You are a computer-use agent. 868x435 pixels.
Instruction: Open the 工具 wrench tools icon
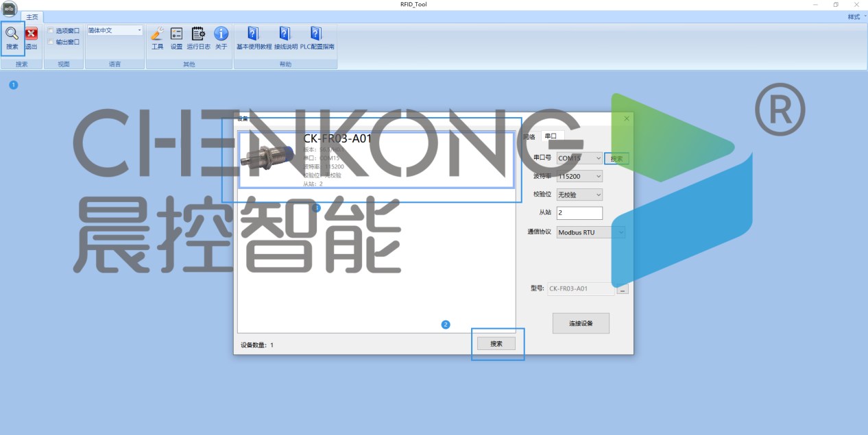(157, 33)
